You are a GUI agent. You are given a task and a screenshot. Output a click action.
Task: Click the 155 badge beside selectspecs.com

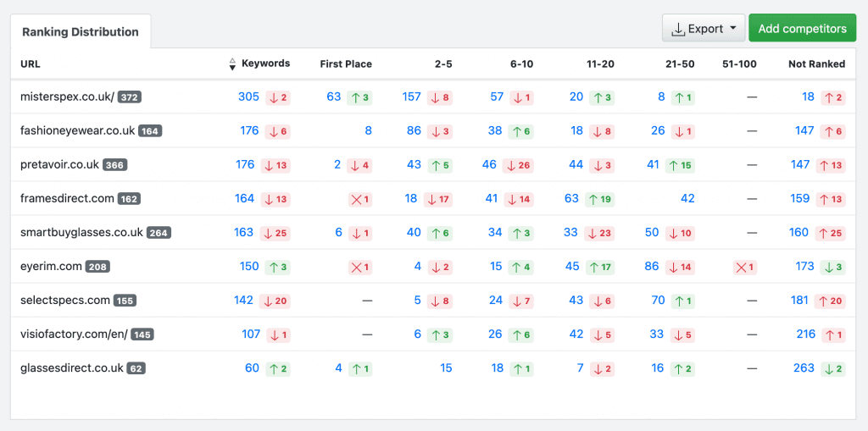[125, 301]
